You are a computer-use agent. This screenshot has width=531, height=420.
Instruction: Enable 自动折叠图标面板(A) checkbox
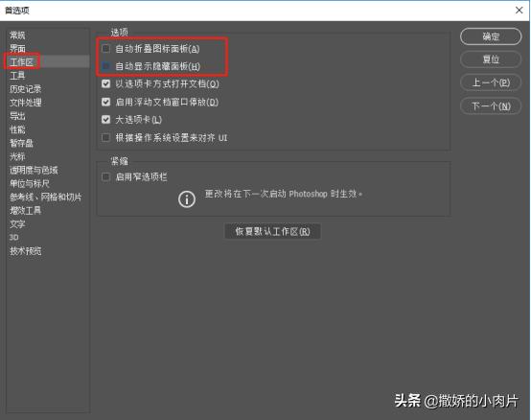[106, 49]
